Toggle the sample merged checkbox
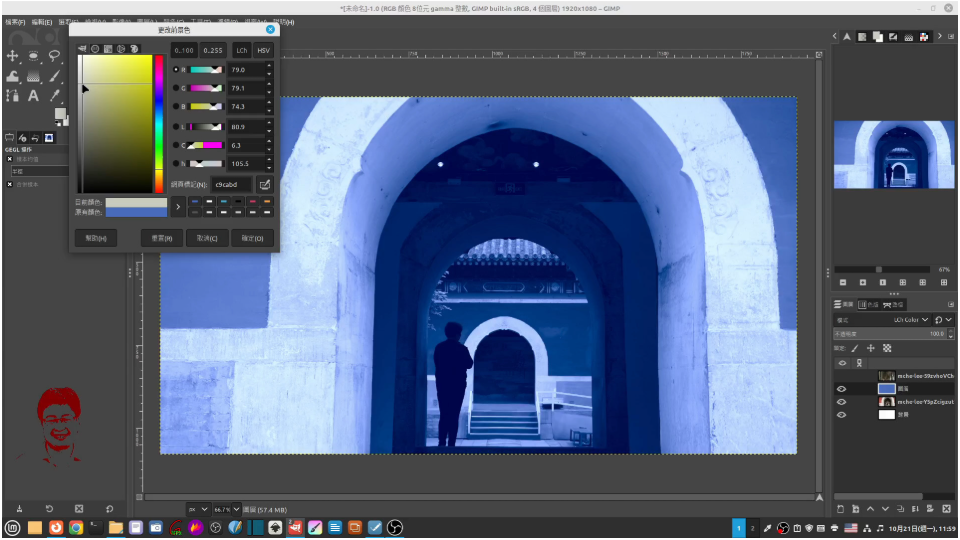Screen dimensions: 960x540 click(10, 184)
